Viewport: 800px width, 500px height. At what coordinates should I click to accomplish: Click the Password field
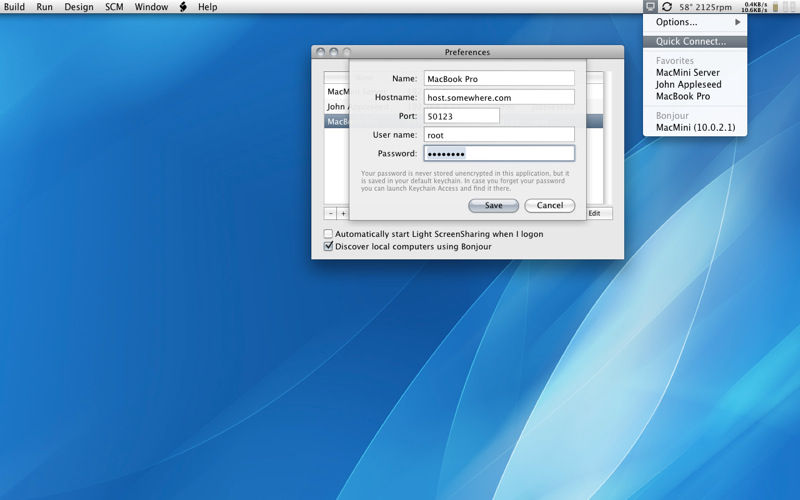click(499, 154)
